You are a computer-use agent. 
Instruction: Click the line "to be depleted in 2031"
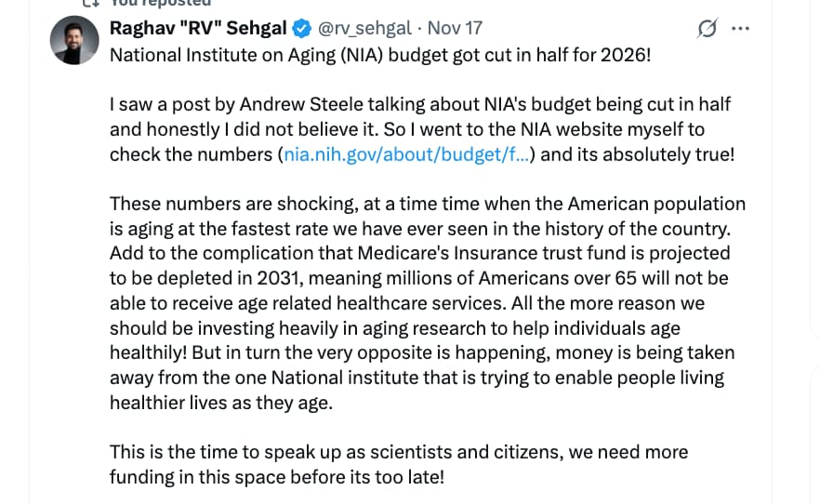click(418, 279)
